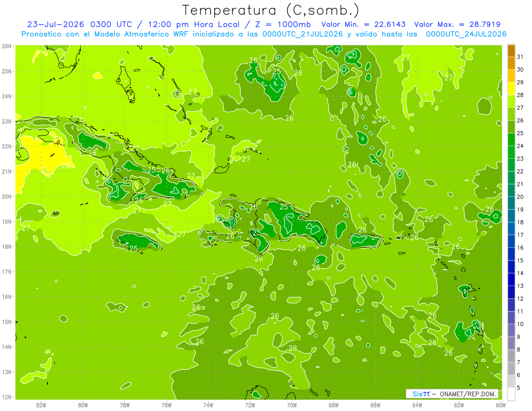The height and width of the screenshot is (411, 532).
Task: Pick the yellow swatch between legend 28 and 29
Action: pos(511,89)
